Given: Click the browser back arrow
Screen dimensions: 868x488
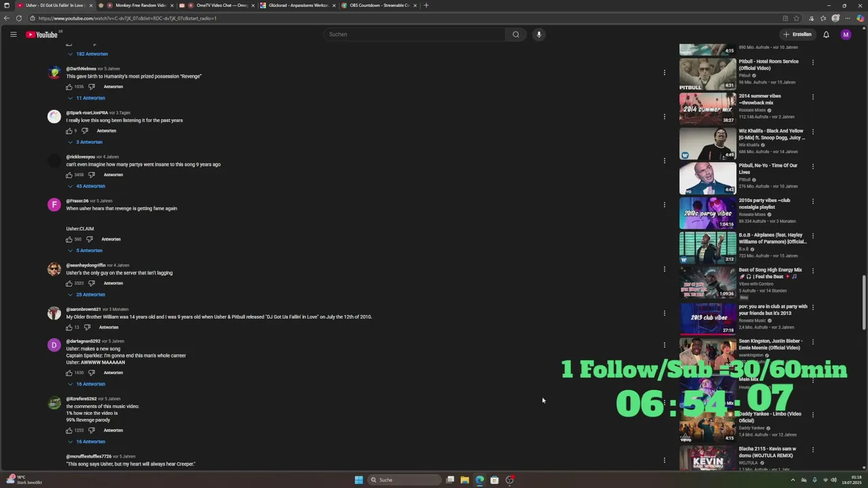Looking at the screenshot, I should [7, 18].
